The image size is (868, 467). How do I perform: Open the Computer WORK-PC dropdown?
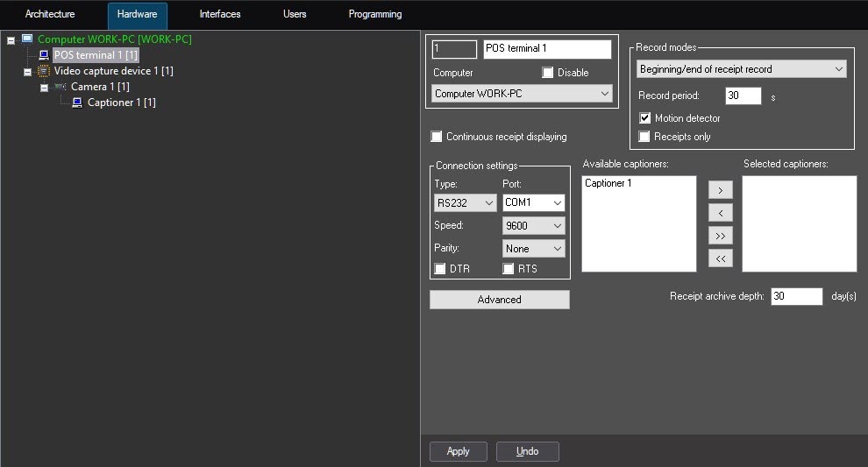point(522,94)
